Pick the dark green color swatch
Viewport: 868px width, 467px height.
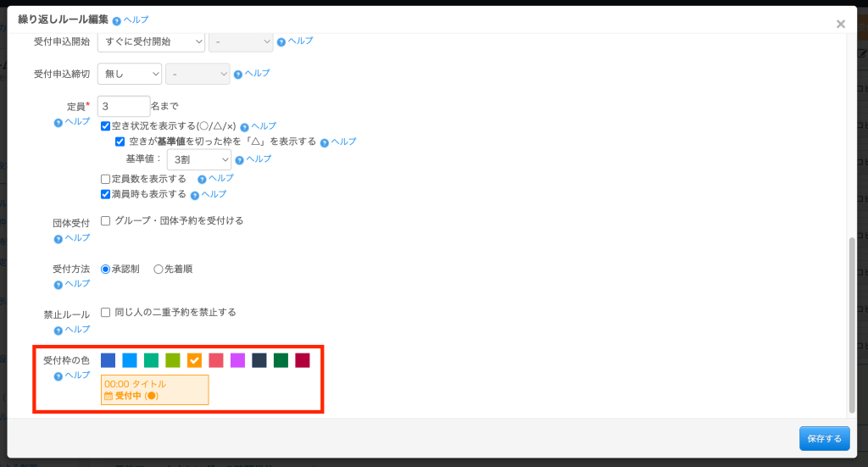point(281,360)
